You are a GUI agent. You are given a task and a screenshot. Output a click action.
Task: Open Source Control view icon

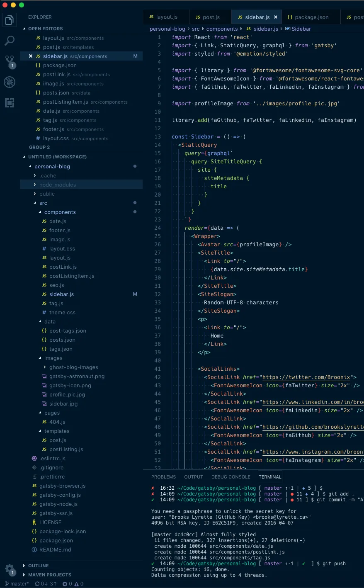pos(10,61)
